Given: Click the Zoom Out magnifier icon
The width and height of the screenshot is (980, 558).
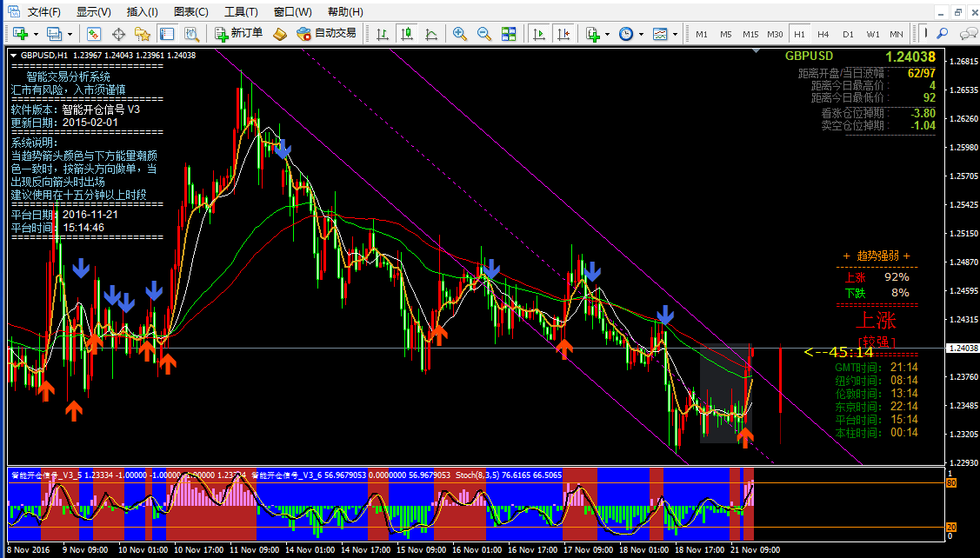Looking at the screenshot, I should point(484,34).
